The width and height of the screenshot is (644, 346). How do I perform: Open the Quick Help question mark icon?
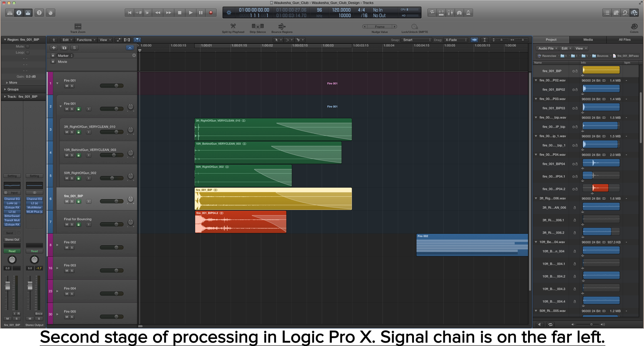[x=39, y=13]
